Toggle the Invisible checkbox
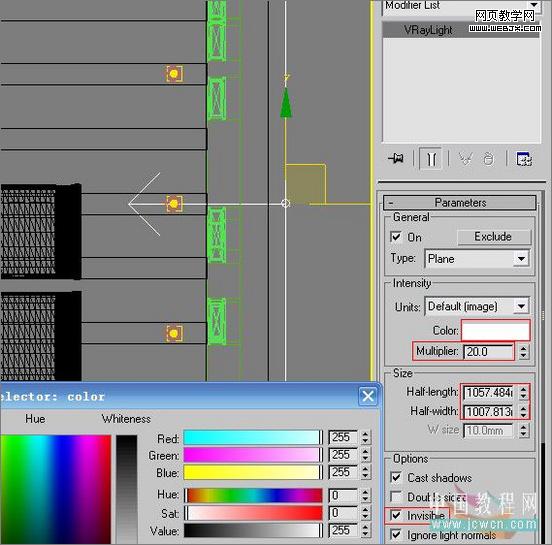 pyautogui.click(x=396, y=516)
